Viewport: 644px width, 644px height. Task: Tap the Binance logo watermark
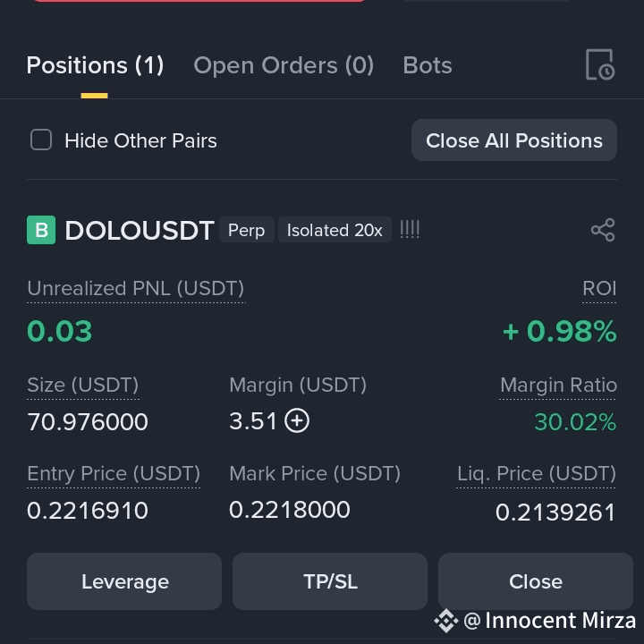point(446,621)
